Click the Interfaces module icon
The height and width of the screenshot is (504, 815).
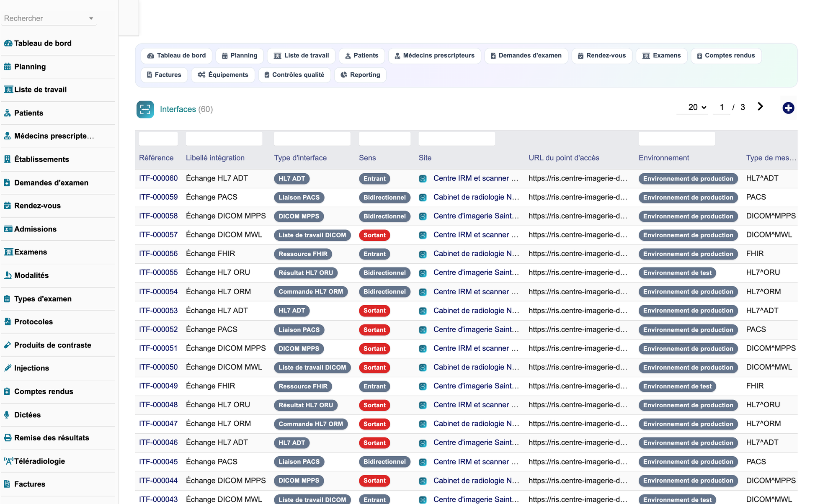pyautogui.click(x=145, y=110)
